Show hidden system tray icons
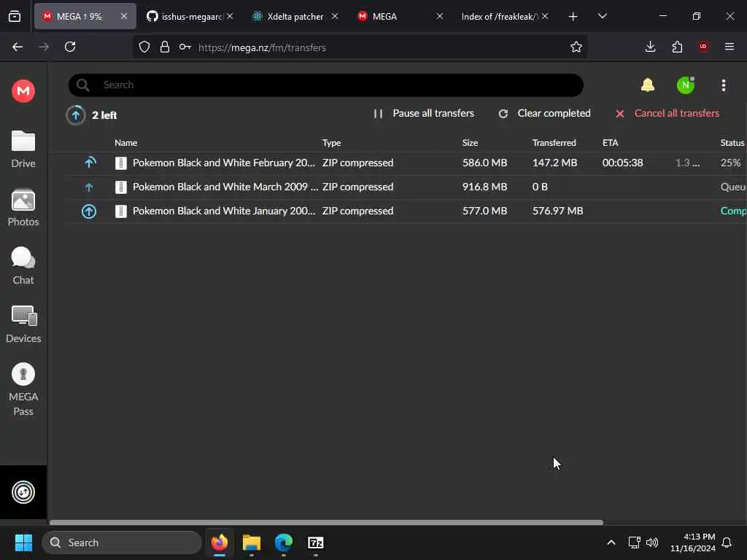Screen dimensions: 747x560 [x=611, y=542]
